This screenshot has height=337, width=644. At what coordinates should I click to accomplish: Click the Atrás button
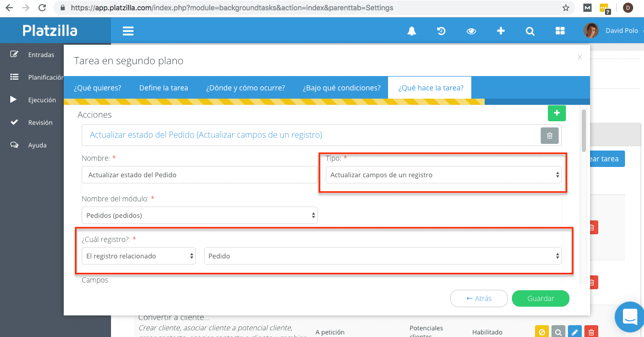[479, 298]
